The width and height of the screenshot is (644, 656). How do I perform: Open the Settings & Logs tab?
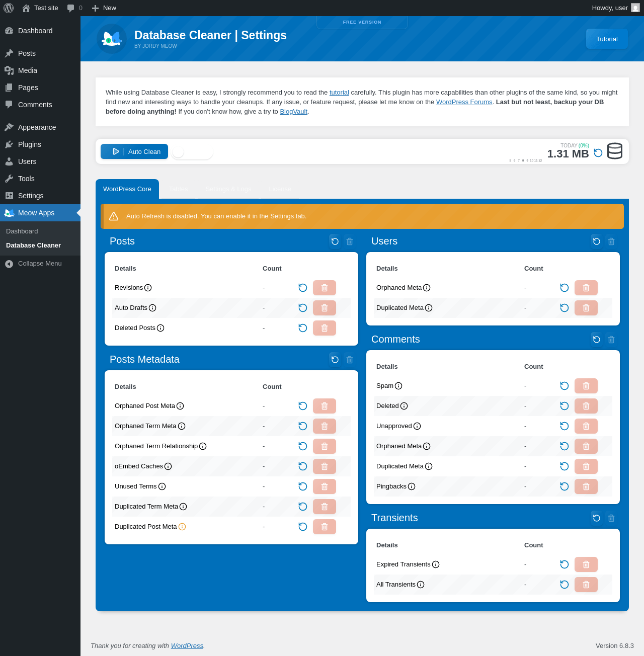pyautogui.click(x=228, y=189)
